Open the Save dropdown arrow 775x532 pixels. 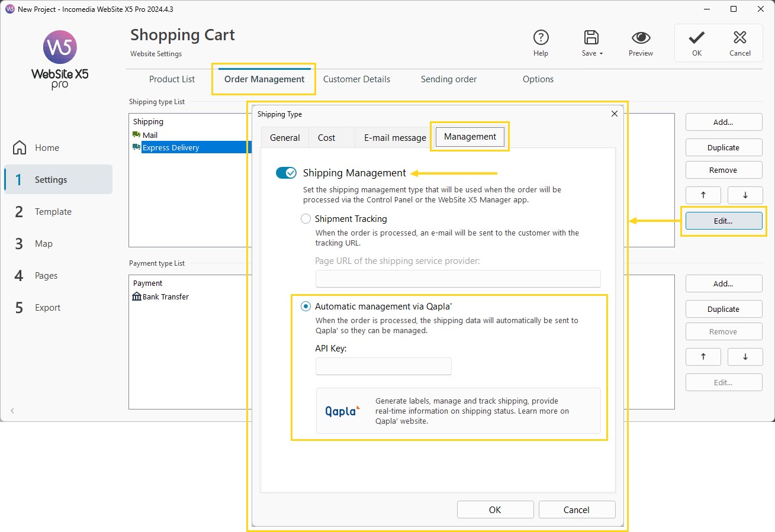[x=601, y=53]
